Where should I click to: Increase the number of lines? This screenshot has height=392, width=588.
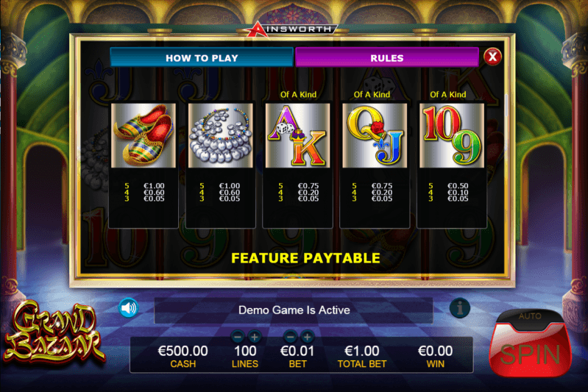tap(254, 338)
